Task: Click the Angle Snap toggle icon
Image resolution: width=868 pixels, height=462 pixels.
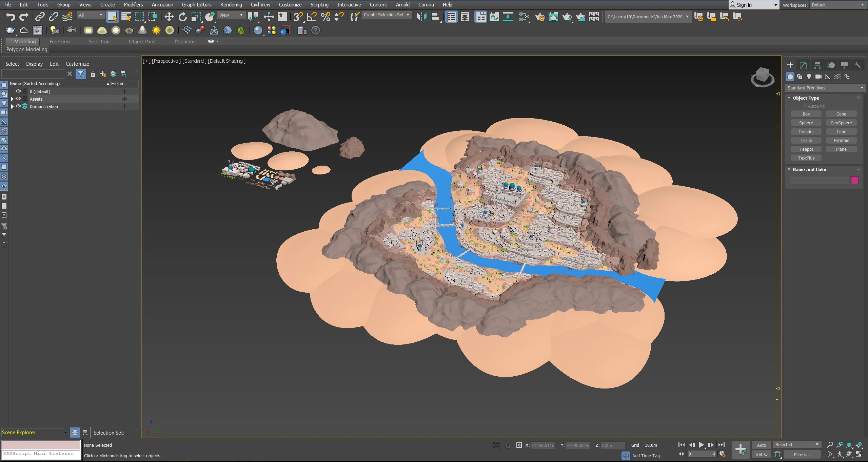Action: tap(312, 17)
